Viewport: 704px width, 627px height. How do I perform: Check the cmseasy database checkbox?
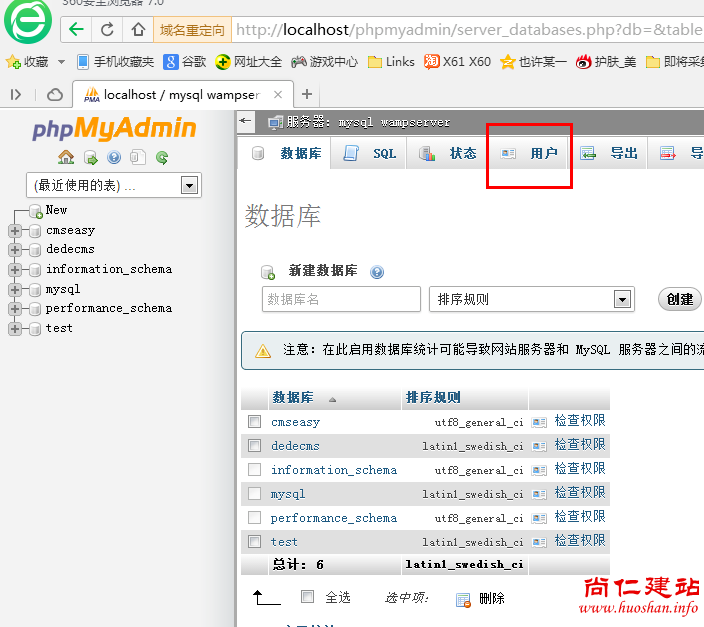click(x=254, y=422)
